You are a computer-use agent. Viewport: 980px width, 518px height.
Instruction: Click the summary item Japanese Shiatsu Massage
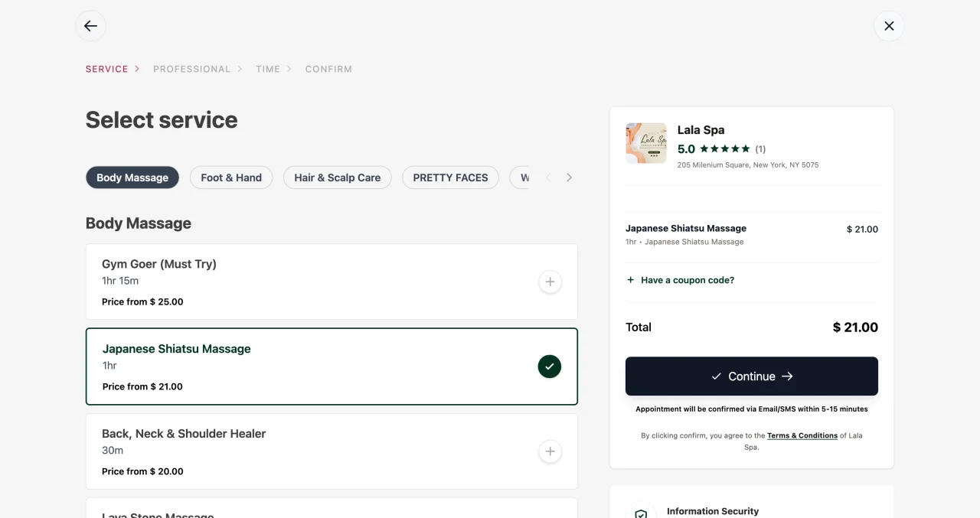point(686,228)
